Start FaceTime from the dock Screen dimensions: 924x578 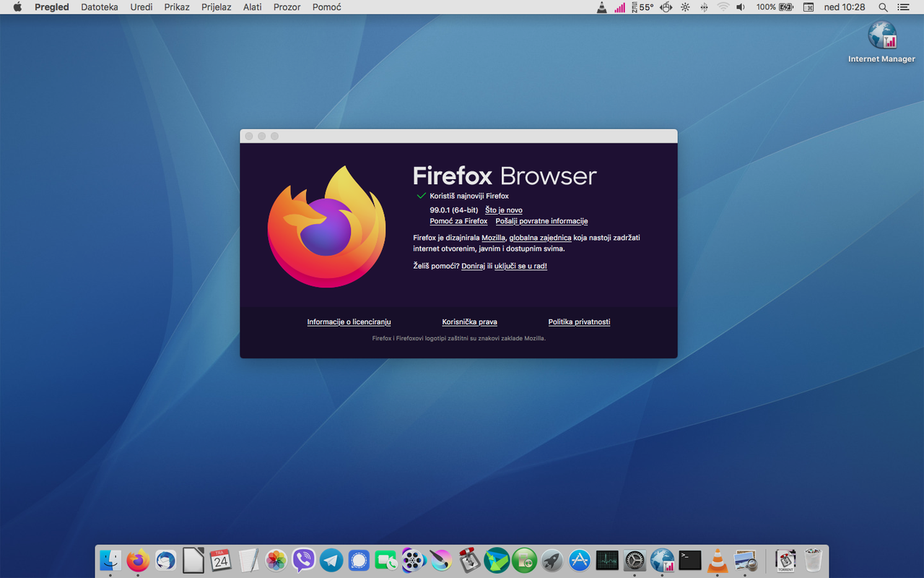click(x=387, y=560)
